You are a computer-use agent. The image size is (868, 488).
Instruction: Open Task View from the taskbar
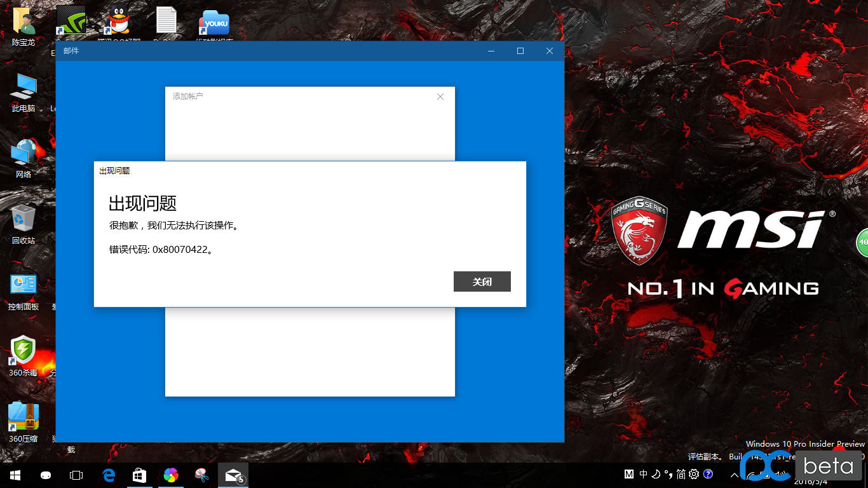pyautogui.click(x=76, y=475)
